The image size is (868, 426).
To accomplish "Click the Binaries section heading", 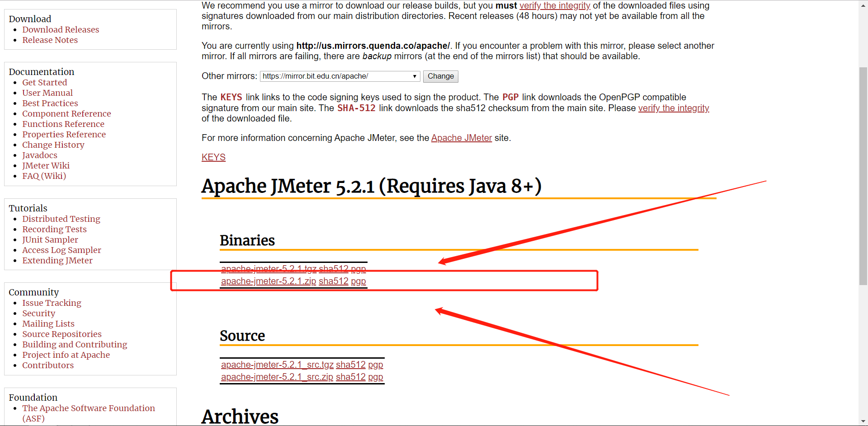I will tap(247, 240).
